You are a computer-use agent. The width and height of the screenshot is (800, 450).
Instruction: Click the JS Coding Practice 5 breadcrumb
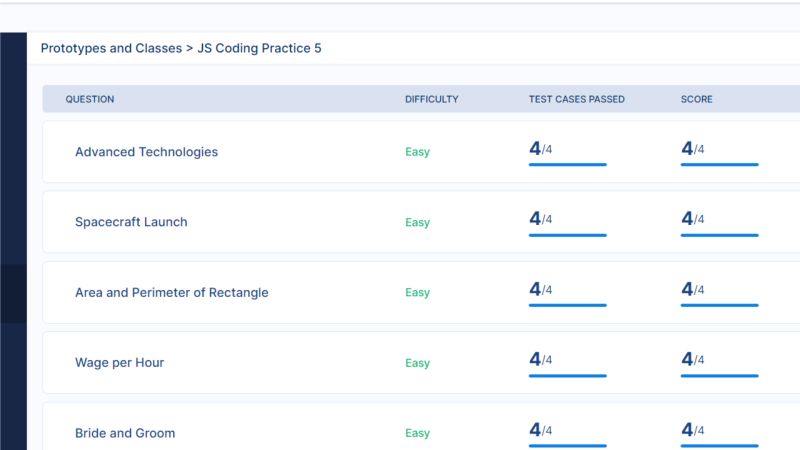[x=259, y=48]
